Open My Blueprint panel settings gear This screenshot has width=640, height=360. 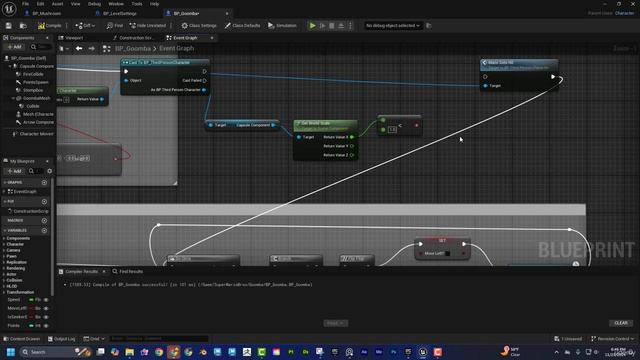[49, 171]
